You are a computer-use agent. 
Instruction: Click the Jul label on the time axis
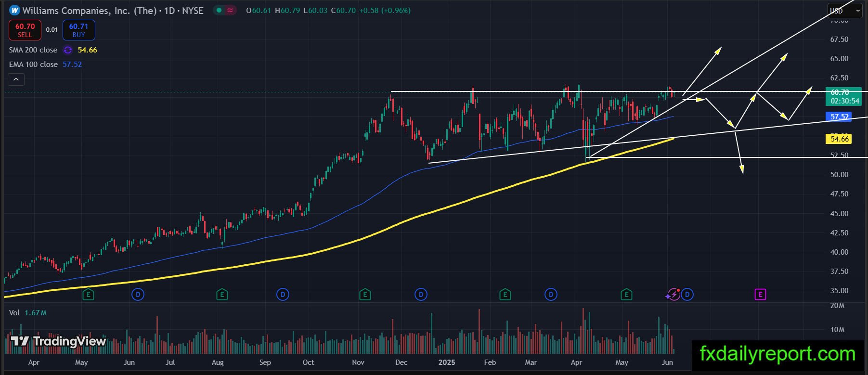(x=170, y=362)
